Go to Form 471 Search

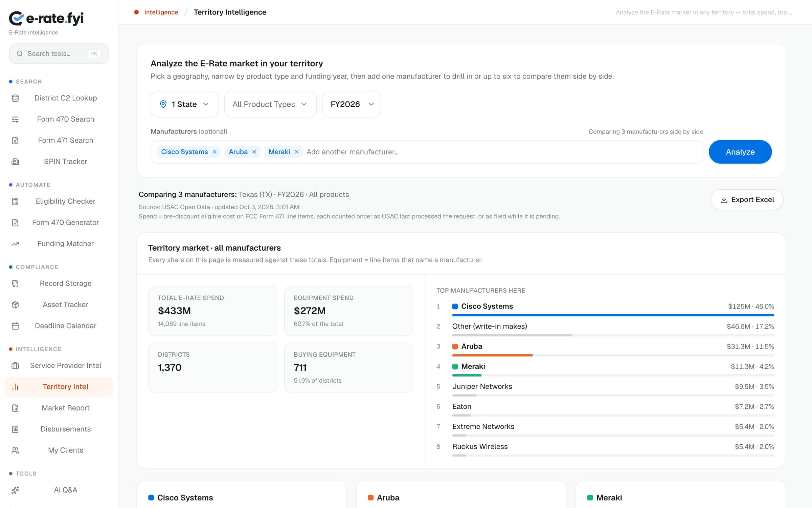pos(59,141)
